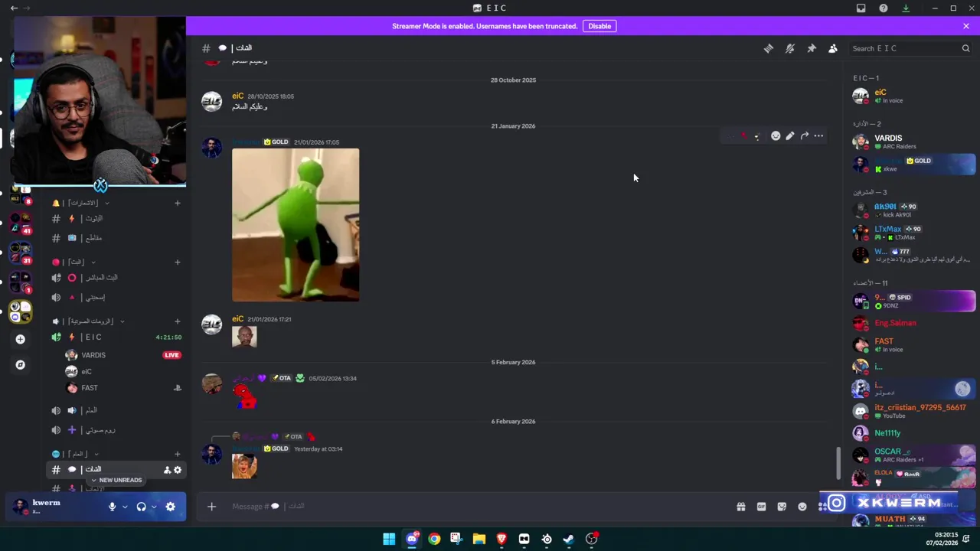The image size is (980, 551).
Task: Open VARDIS in member list
Action: [913, 142]
